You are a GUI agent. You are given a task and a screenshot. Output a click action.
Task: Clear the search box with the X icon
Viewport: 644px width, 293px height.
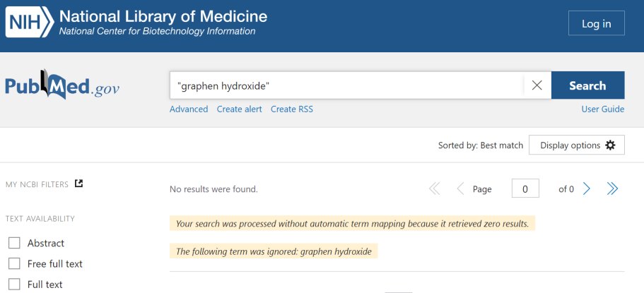tap(537, 85)
